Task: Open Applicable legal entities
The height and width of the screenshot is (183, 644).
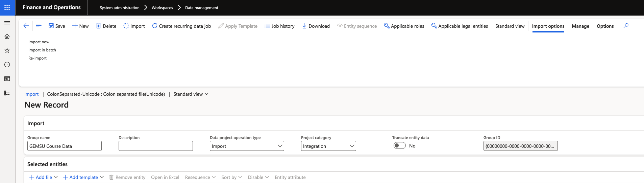Action: (460, 26)
